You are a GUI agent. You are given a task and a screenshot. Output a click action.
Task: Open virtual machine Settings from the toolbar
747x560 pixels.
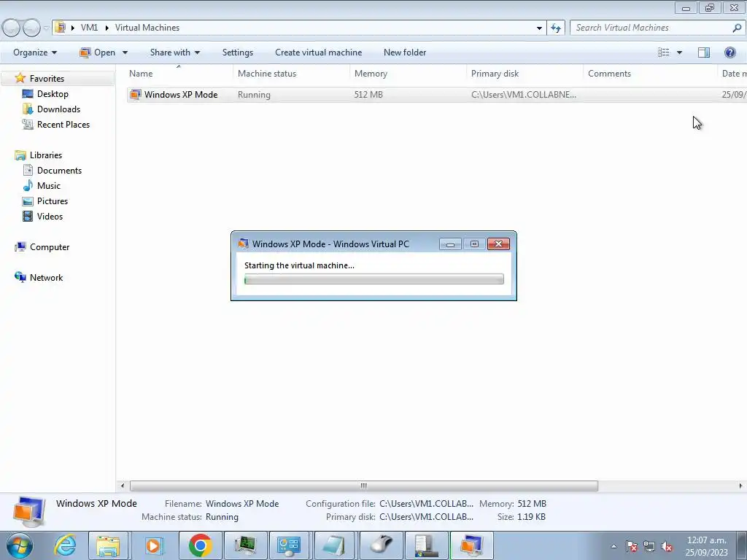tap(238, 52)
